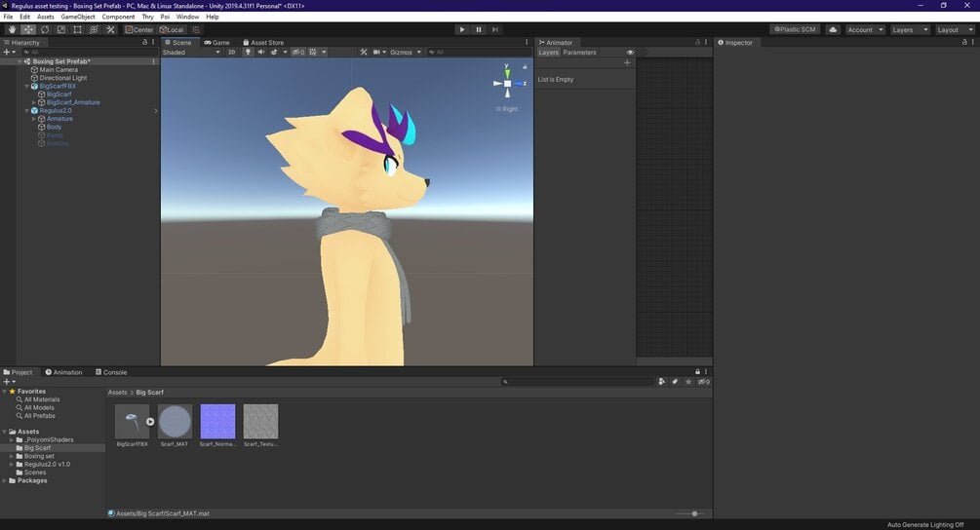This screenshot has height=530, width=980.
Task: Open the Component menu
Action: pyautogui.click(x=118, y=17)
